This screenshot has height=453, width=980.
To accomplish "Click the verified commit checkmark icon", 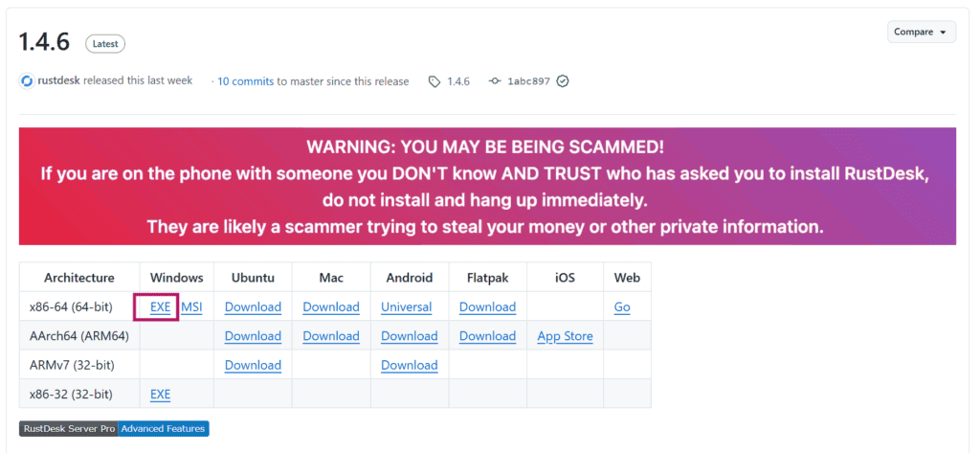I will point(563,81).
